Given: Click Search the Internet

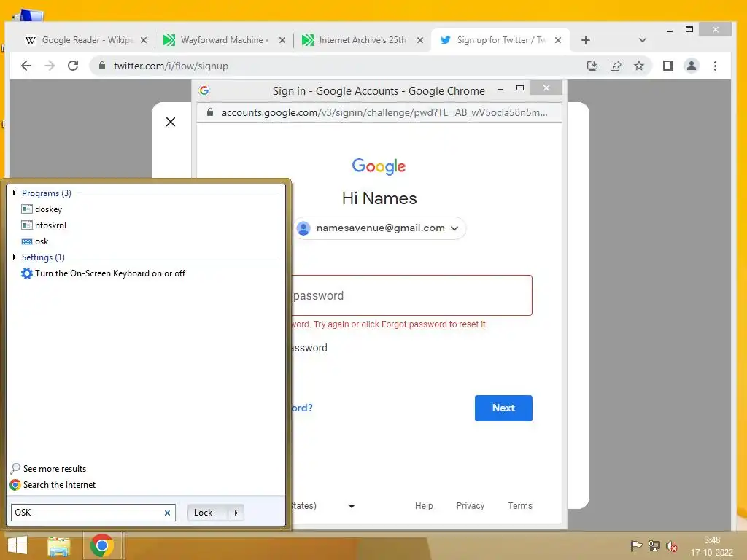Looking at the screenshot, I should tap(53, 485).
